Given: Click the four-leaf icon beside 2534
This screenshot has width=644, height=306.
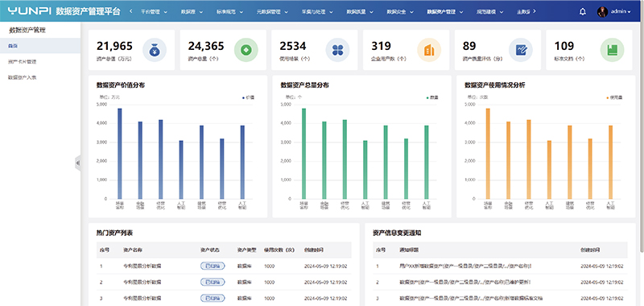Looking at the screenshot, I should pos(337,50).
